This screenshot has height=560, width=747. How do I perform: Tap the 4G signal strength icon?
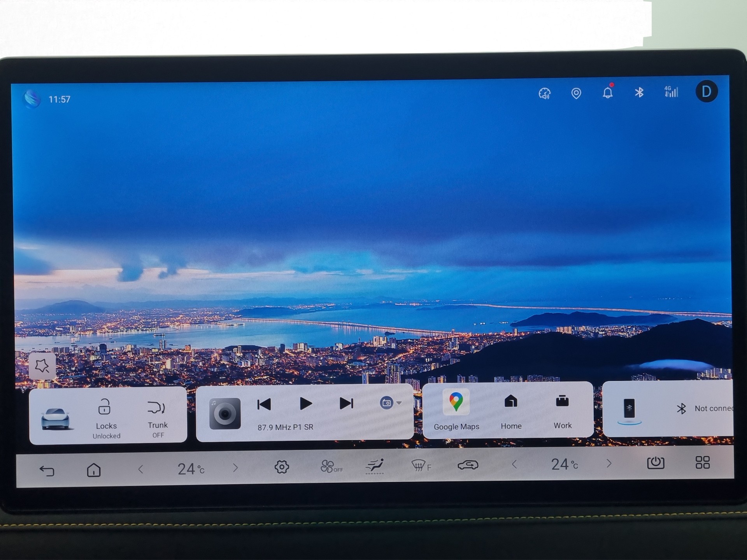671,92
